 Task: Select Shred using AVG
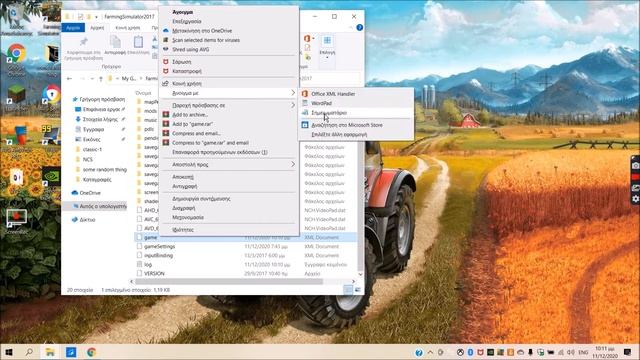pos(191,49)
